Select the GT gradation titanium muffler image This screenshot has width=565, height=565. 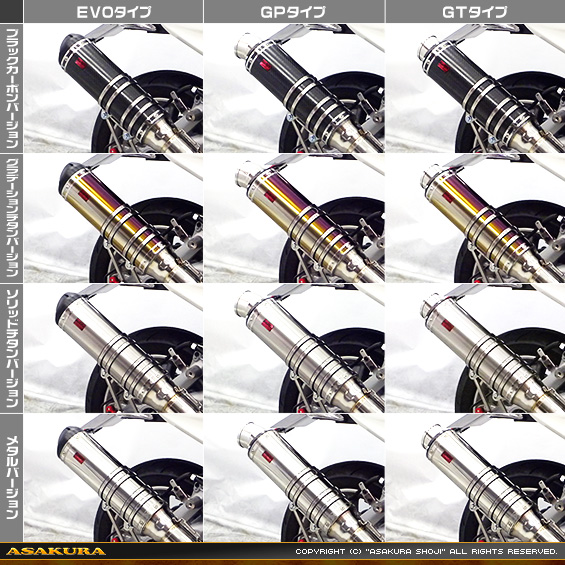click(475, 218)
